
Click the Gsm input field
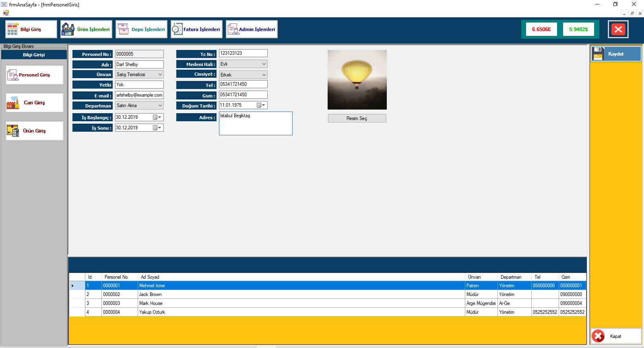coord(243,95)
